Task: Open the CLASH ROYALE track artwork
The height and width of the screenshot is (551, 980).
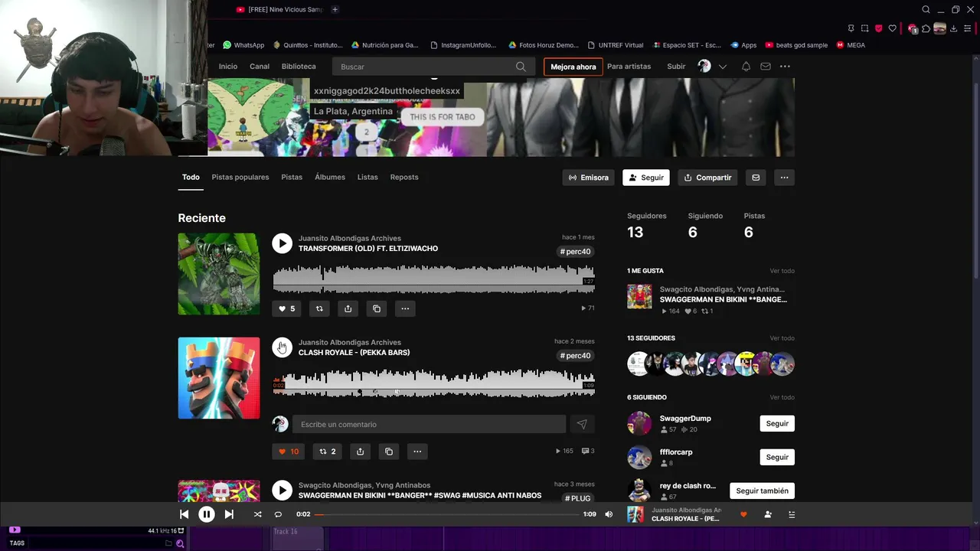Action: [219, 378]
